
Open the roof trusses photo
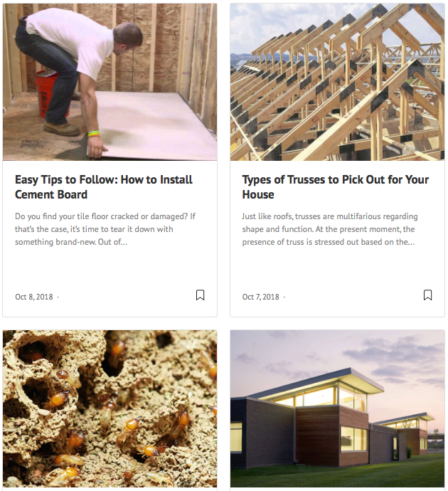coord(337,82)
